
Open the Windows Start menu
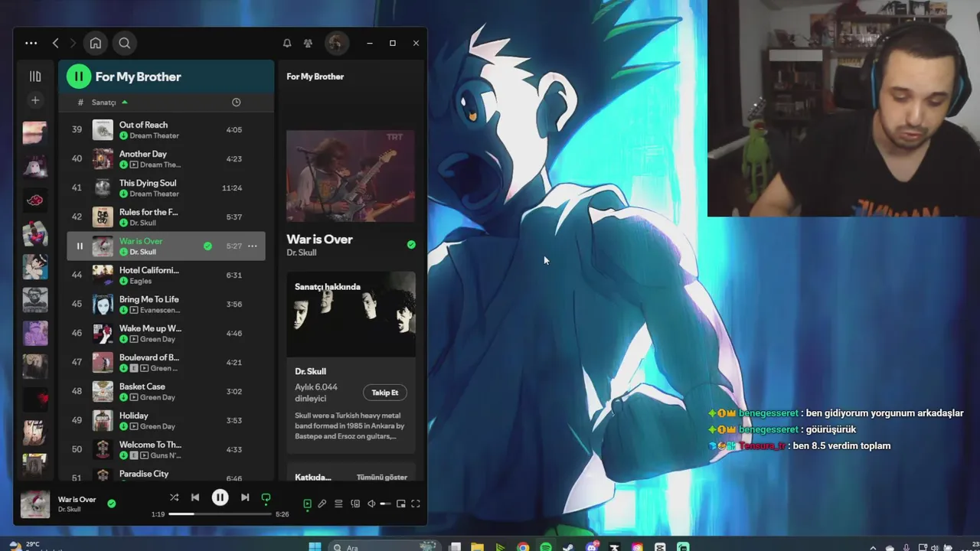click(315, 546)
